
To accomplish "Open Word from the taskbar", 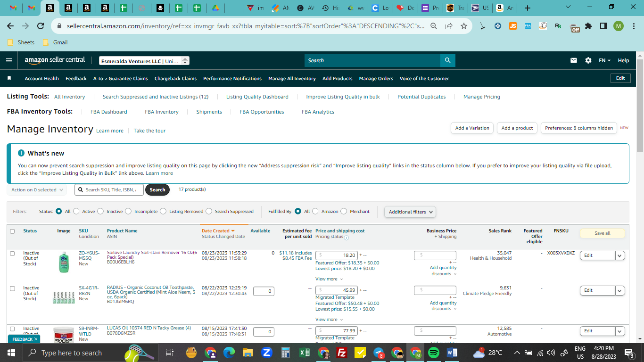I will [452, 353].
